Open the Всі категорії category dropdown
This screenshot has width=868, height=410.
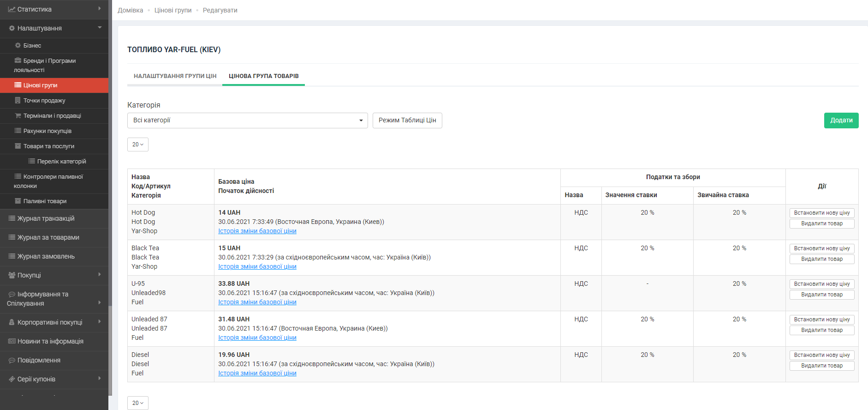[x=247, y=121]
